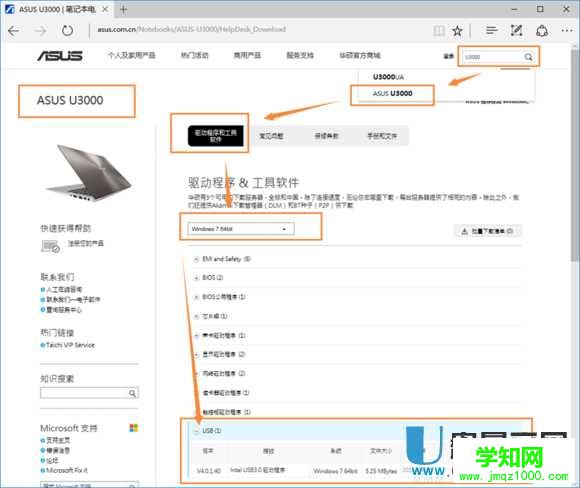Click Windows 7 64bit cell in USB row

335,471
